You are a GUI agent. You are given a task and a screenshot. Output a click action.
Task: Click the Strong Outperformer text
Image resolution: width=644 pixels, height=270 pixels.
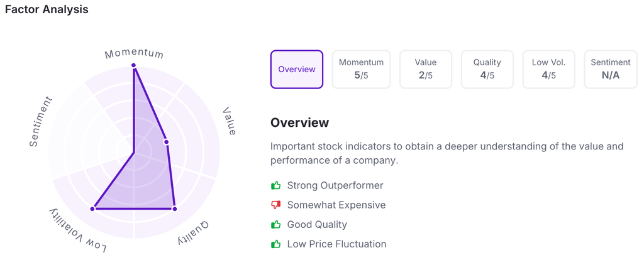click(x=335, y=185)
